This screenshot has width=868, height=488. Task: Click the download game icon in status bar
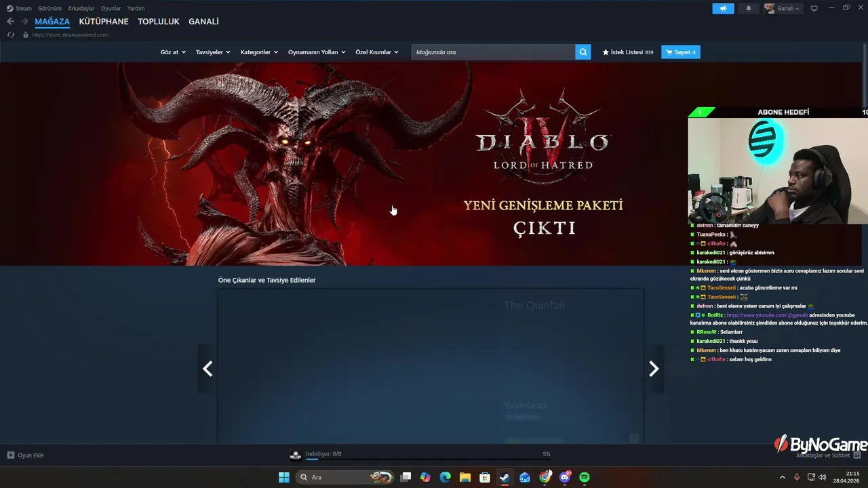[296, 455]
